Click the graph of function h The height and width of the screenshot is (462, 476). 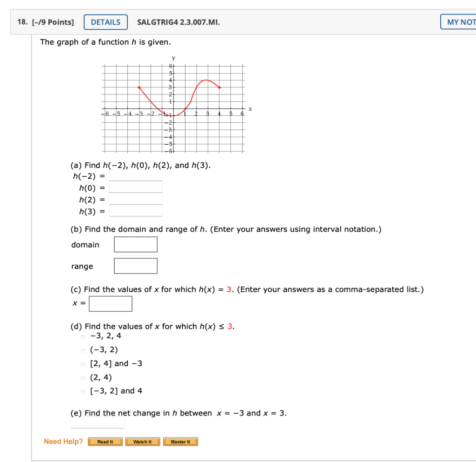pyautogui.click(x=173, y=107)
